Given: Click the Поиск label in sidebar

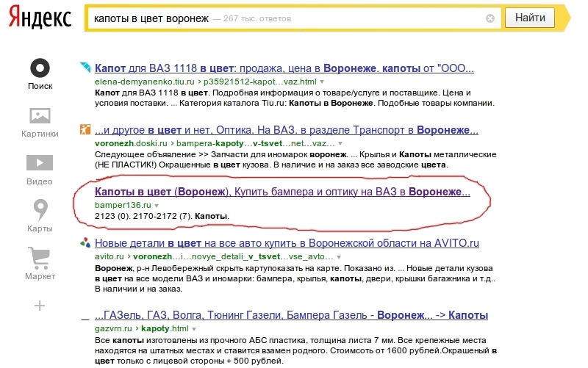Looking at the screenshot, I should [x=40, y=86].
